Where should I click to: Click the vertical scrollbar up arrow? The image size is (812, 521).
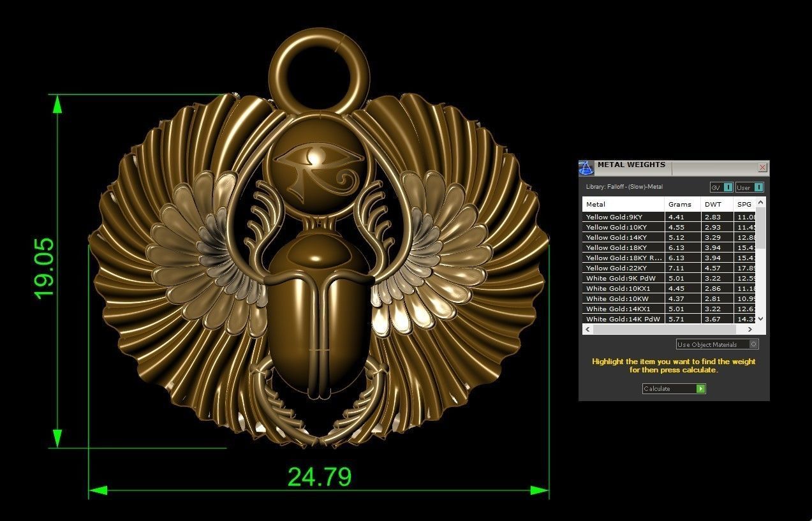tap(761, 202)
